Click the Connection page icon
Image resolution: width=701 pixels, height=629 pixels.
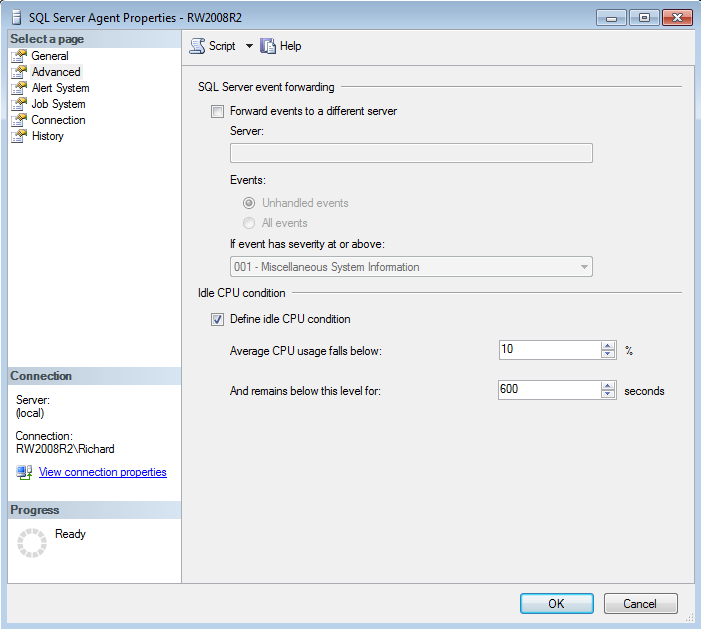coord(18,120)
